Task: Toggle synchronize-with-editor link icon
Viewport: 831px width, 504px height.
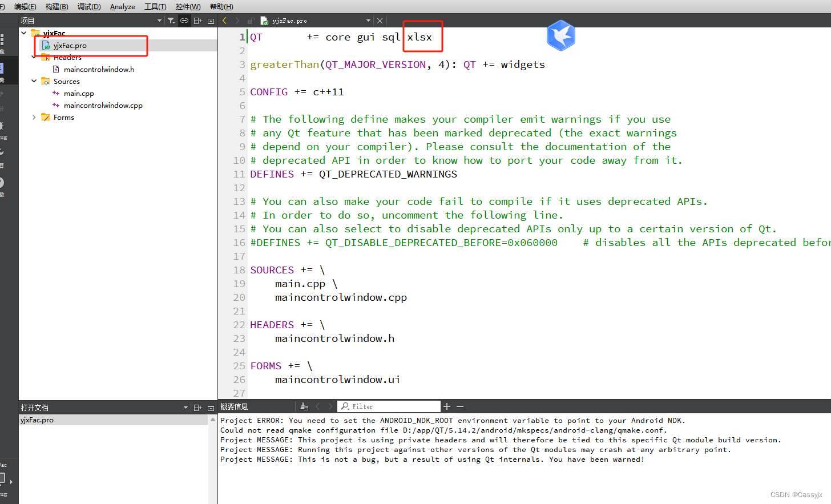Action: tap(184, 21)
